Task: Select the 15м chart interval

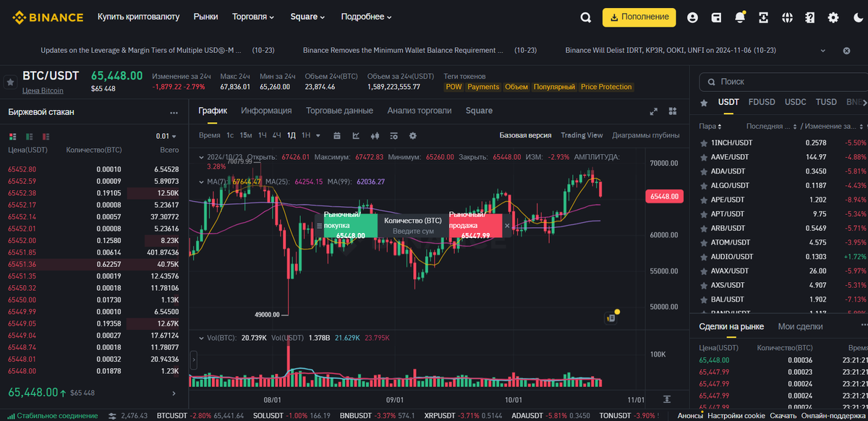Action: point(246,135)
